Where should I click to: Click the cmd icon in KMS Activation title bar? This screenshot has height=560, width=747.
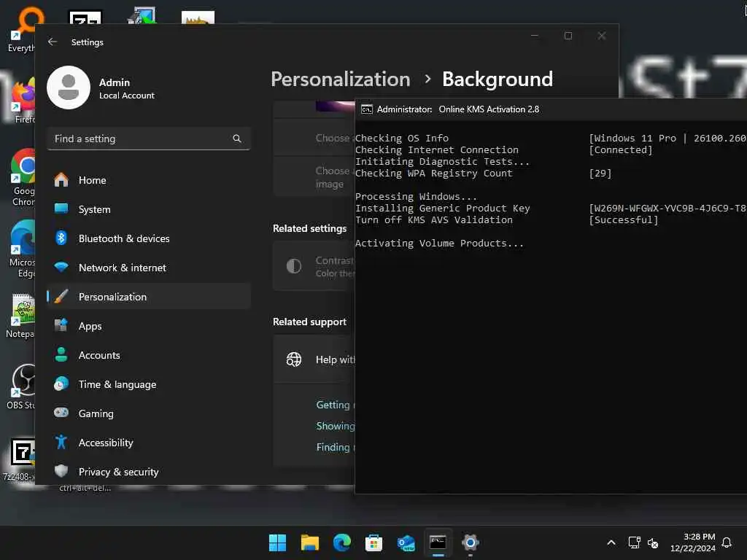(366, 109)
